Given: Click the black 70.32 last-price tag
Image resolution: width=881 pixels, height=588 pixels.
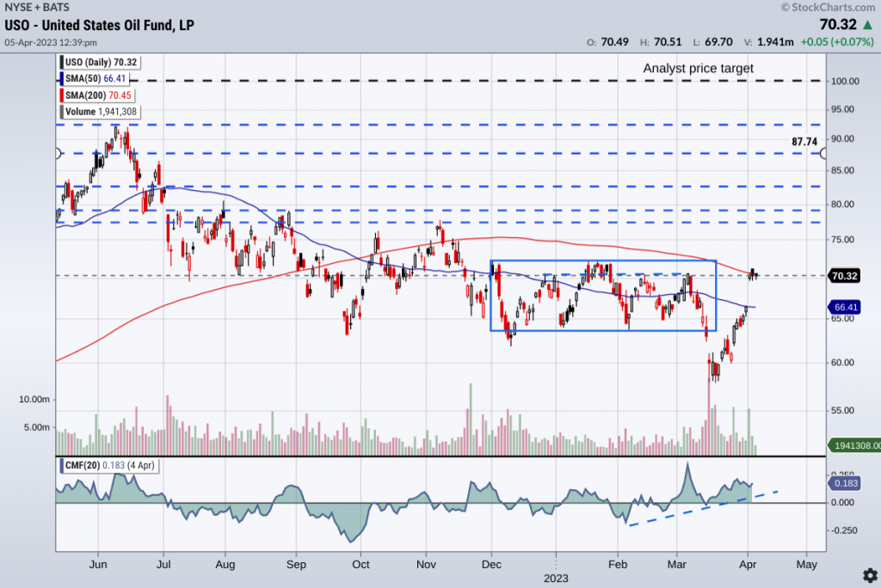Looking at the screenshot, I should pos(845,276).
